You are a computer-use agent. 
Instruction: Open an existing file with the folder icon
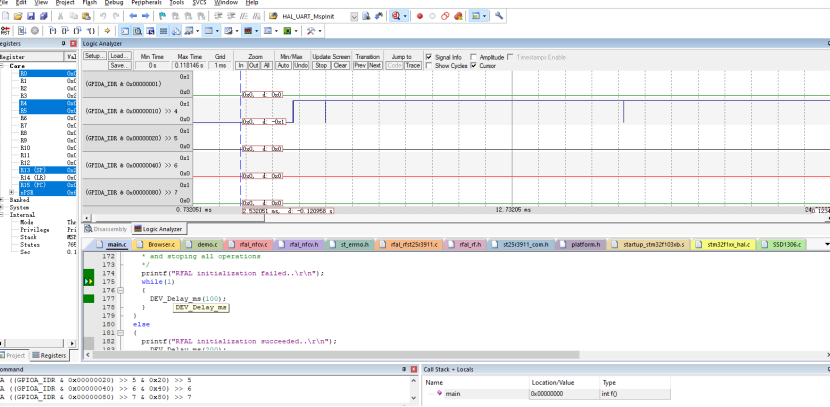point(18,16)
